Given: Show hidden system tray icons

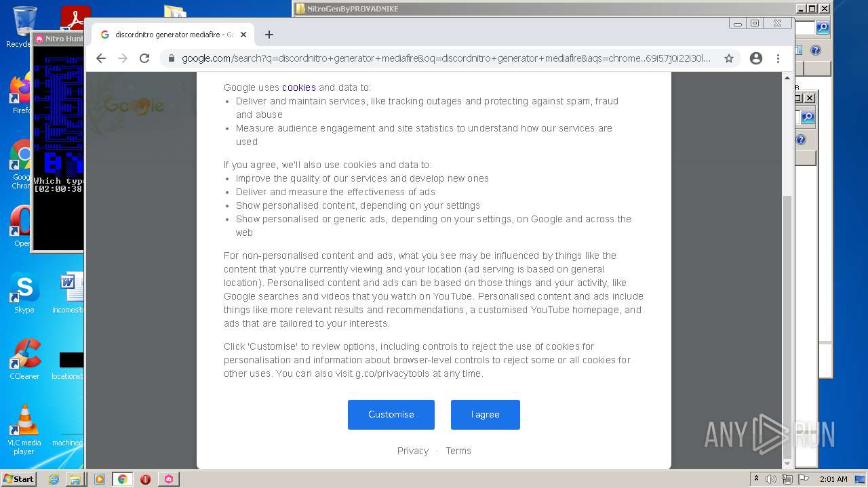Looking at the screenshot, I should tap(756, 479).
